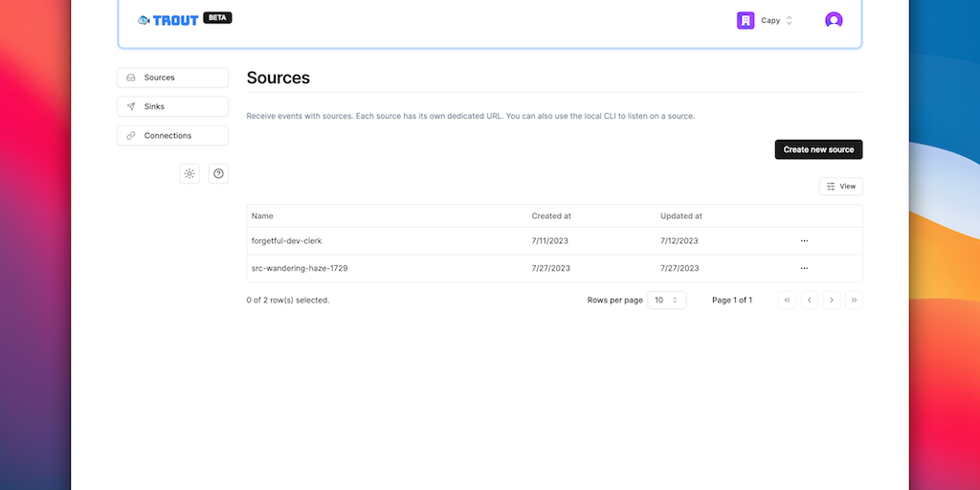This screenshot has width=980, height=490.
Task: Go to the next page
Action: tap(832, 301)
